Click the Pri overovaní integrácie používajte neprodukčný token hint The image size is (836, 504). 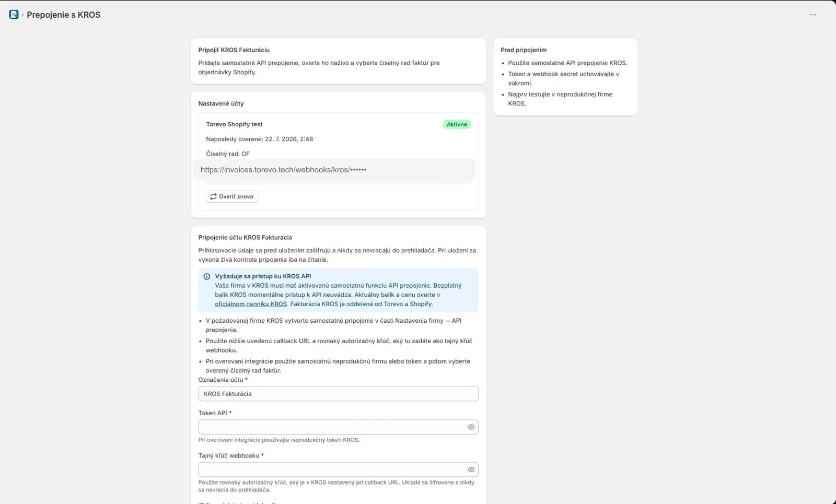279,440
